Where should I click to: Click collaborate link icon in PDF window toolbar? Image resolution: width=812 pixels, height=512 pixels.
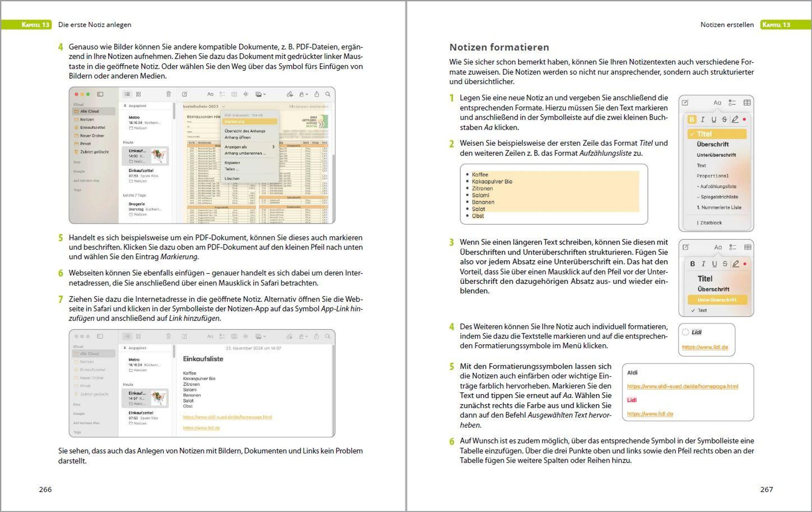point(290,94)
